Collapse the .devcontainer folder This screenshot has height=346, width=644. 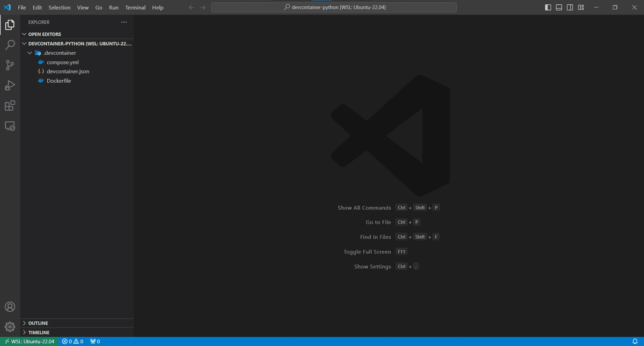(x=31, y=53)
